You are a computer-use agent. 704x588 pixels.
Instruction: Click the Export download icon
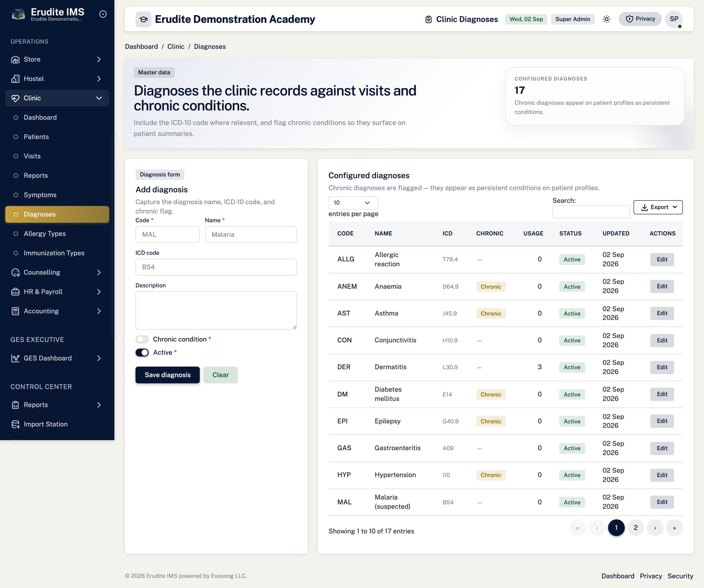[645, 207]
